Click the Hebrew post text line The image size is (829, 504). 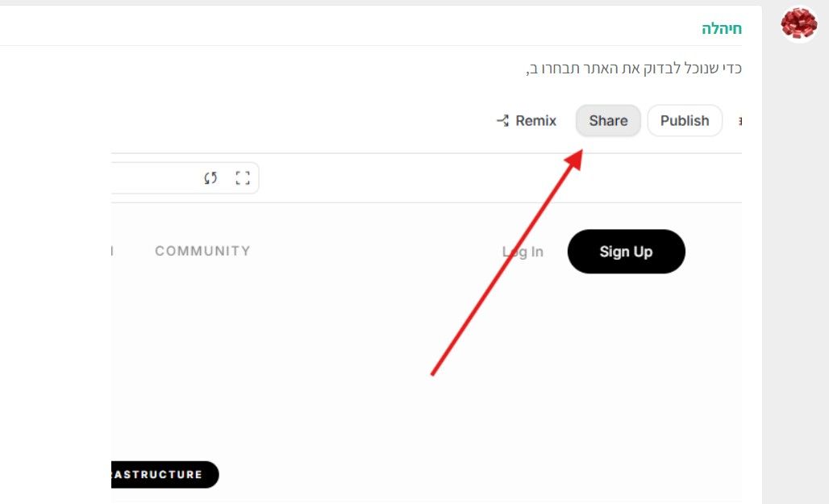634,69
